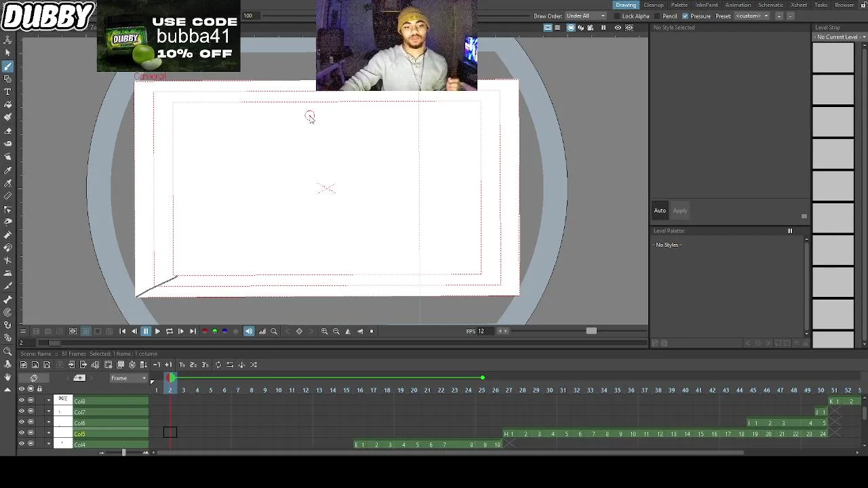The width and height of the screenshot is (868, 488).
Task: Switch to the Schematic room tab
Action: click(x=771, y=5)
